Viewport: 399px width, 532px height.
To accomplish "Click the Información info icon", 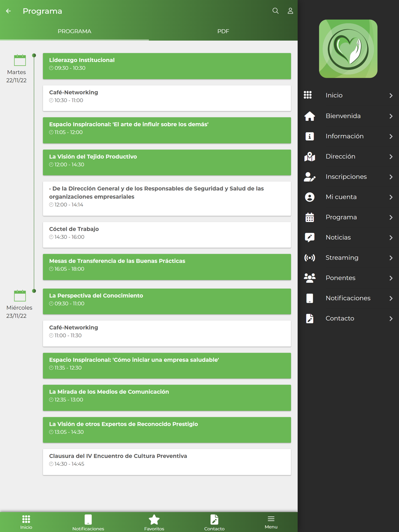I will click(310, 136).
